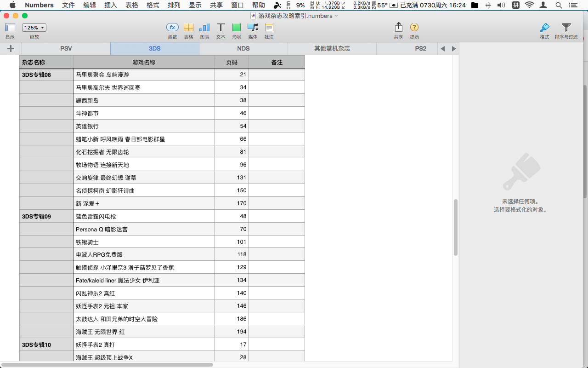Select the 牧场物语 连接新天地 cell
The image size is (588, 368).
point(144,165)
